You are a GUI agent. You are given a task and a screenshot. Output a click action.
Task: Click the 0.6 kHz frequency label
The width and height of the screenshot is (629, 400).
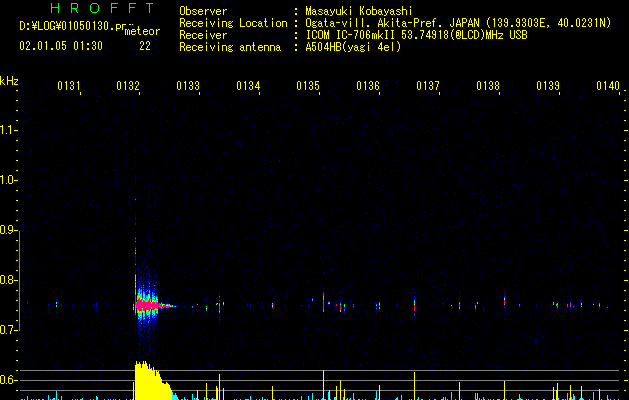click(x=8, y=380)
